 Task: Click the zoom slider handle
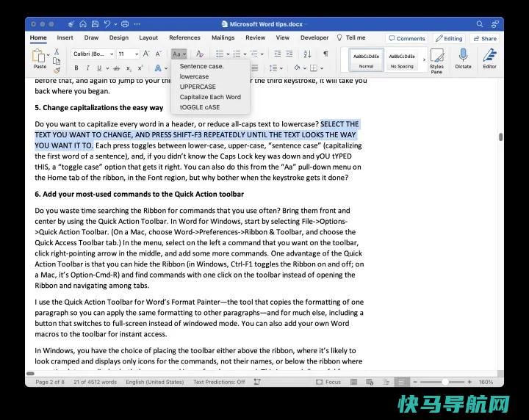(445, 382)
